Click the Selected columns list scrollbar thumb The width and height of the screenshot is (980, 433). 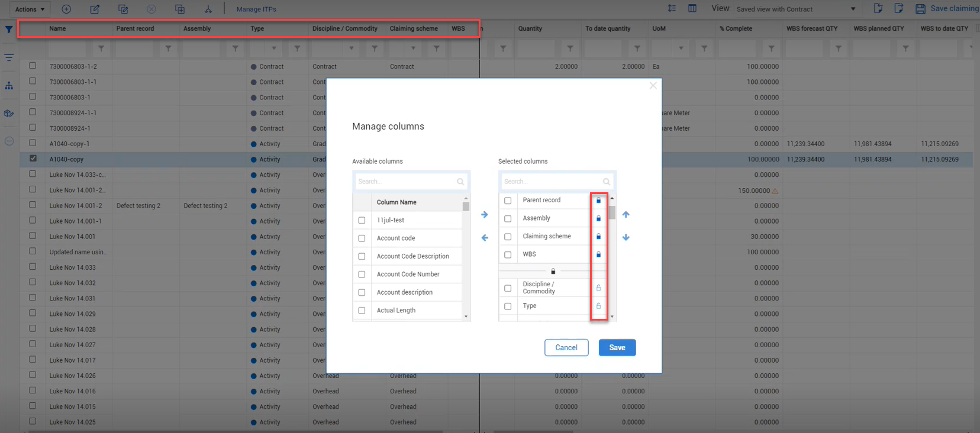coord(612,212)
